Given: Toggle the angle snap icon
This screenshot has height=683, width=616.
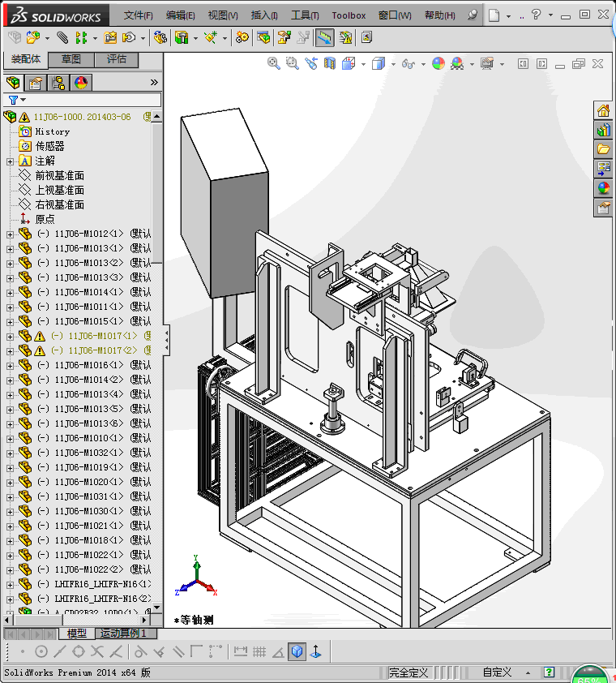Looking at the screenshot, I should [x=278, y=652].
